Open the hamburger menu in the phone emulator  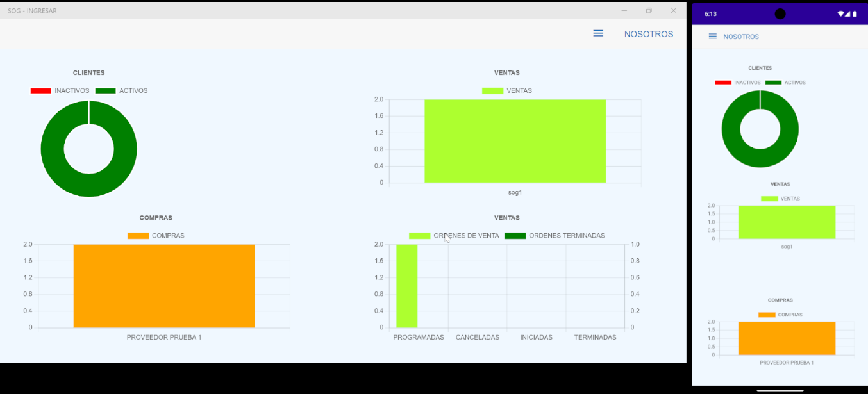point(712,37)
